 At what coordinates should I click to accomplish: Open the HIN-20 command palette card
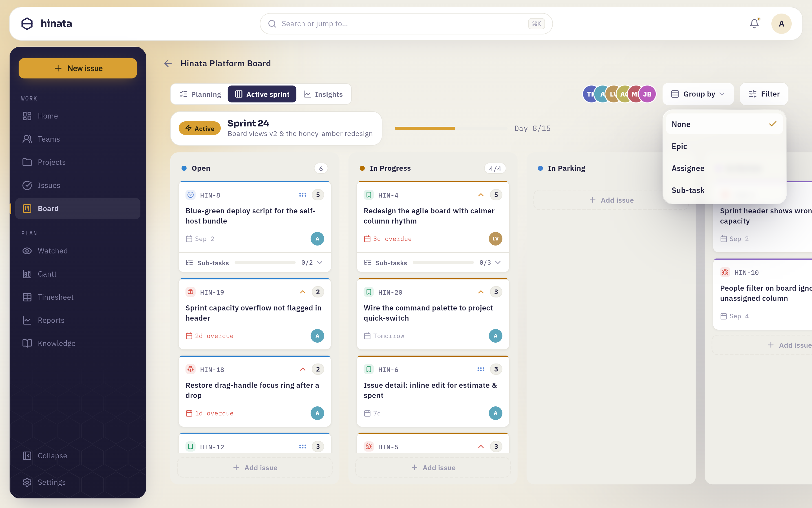[x=433, y=314]
